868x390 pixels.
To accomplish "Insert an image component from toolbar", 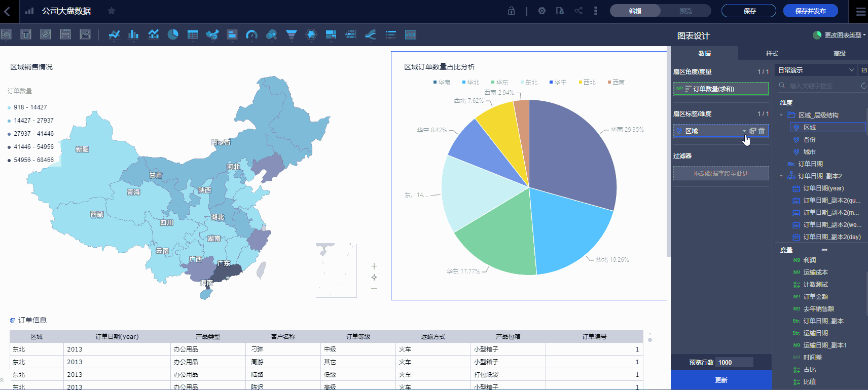I will tap(85, 34).
